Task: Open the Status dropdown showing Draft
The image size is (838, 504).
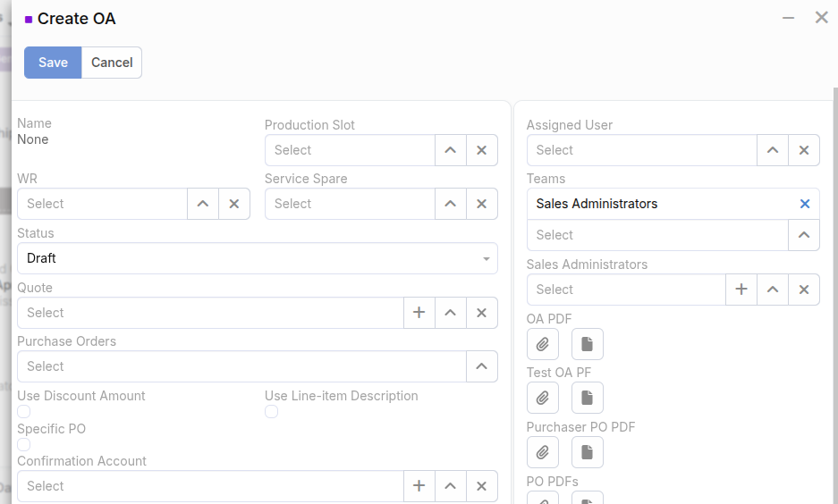Action: [x=257, y=258]
